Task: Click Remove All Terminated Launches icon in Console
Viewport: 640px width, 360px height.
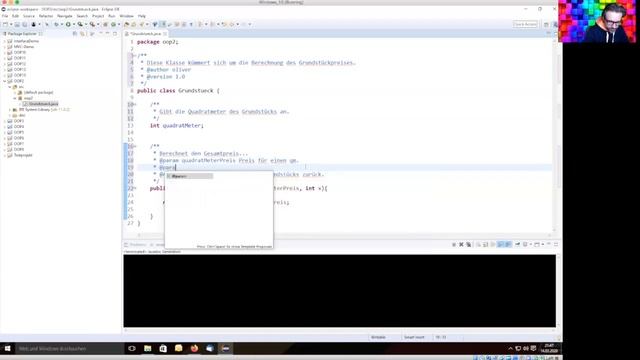Action: [x=469, y=244]
